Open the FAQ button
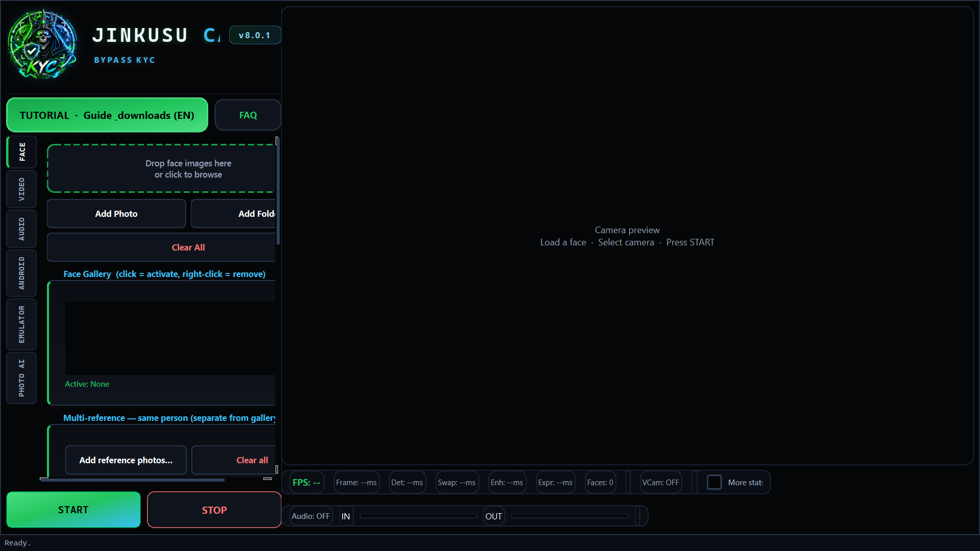Image resolution: width=980 pixels, height=551 pixels. coord(248,115)
